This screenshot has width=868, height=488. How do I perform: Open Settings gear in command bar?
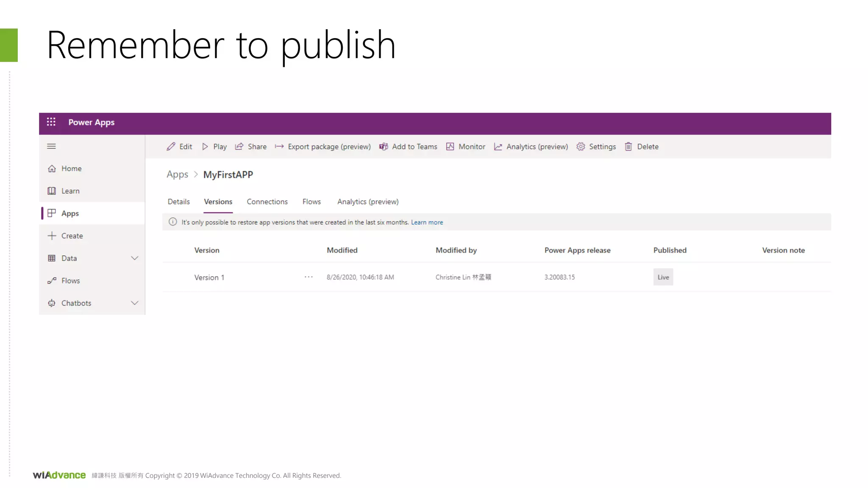581,147
